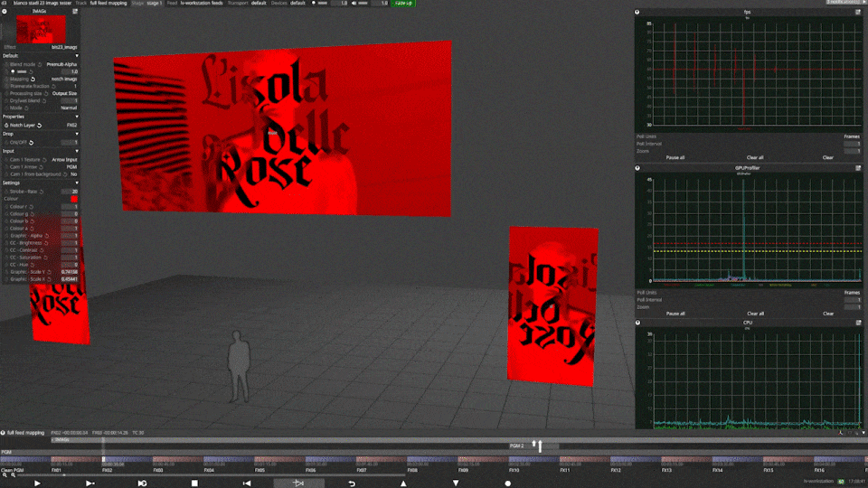Click the split section tool button
Viewport: 868px width, 488px height.
pyautogui.click(x=298, y=483)
